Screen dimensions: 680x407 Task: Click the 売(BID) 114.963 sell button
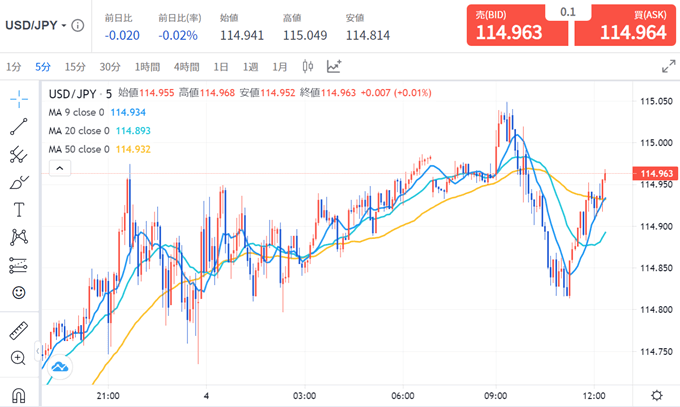click(517, 25)
